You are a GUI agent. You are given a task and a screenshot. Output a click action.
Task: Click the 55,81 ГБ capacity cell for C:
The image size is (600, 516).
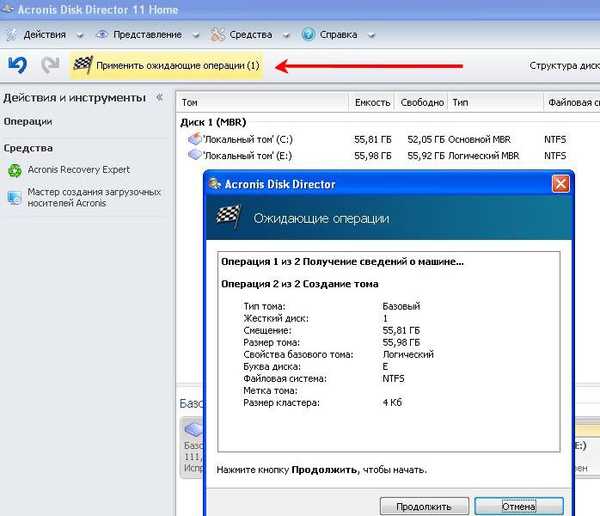click(x=373, y=139)
